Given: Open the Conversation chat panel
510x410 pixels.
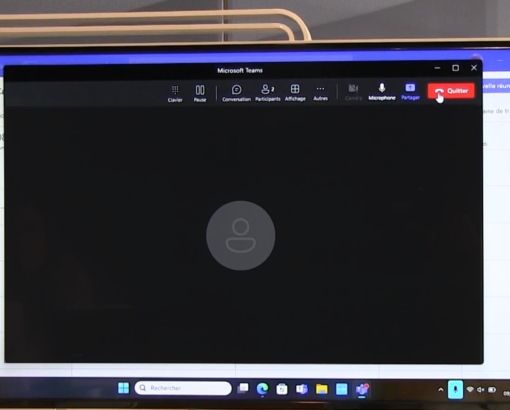Looking at the screenshot, I should [236, 93].
